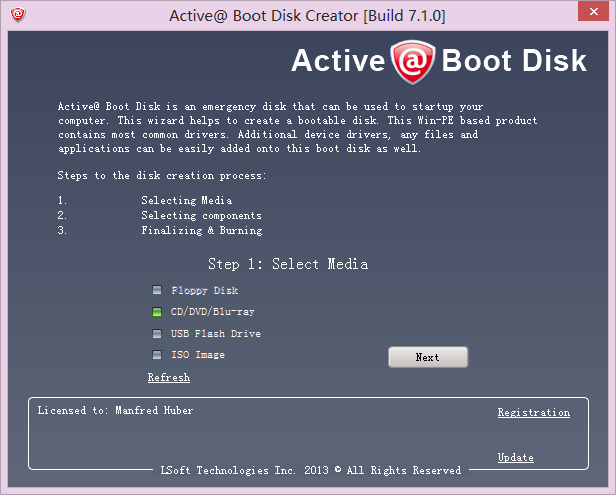Click the Active@ shield icon in title bar

(x=18, y=15)
